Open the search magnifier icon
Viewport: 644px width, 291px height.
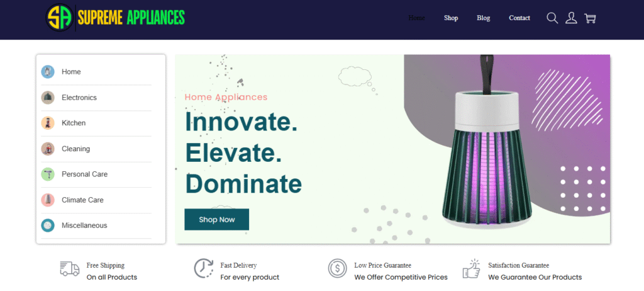[x=552, y=18]
